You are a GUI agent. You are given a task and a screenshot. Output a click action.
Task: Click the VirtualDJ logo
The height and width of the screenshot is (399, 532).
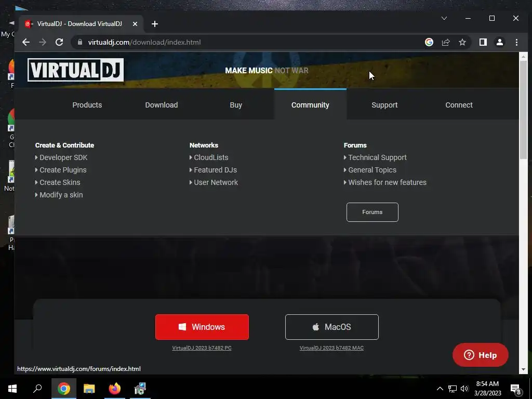[x=75, y=70]
